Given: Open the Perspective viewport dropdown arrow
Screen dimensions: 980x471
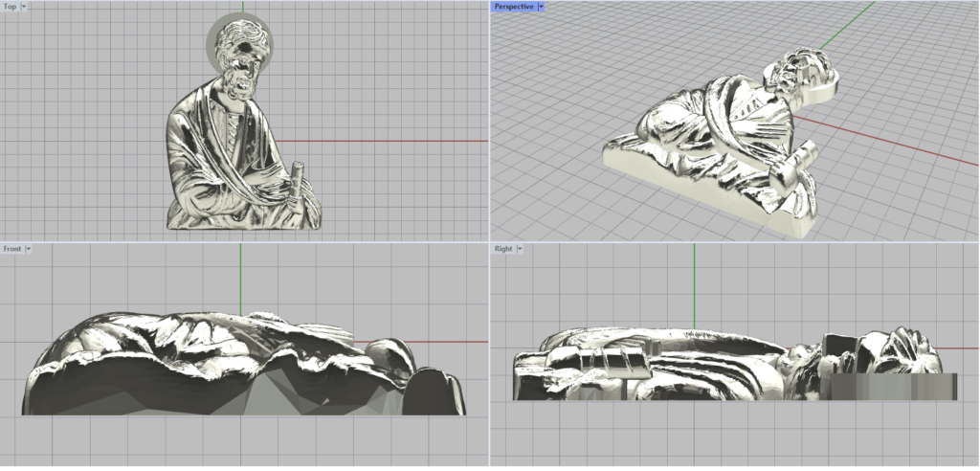Looking at the screenshot, I should click(x=541, y=7).
